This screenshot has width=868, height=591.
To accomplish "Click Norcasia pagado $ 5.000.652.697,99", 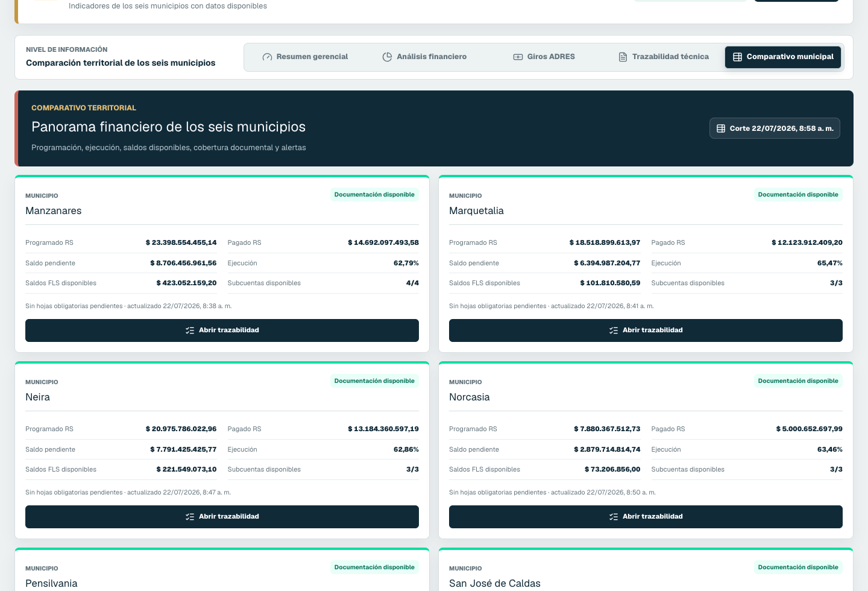I will pyautogui.click(x=810, y=429).
